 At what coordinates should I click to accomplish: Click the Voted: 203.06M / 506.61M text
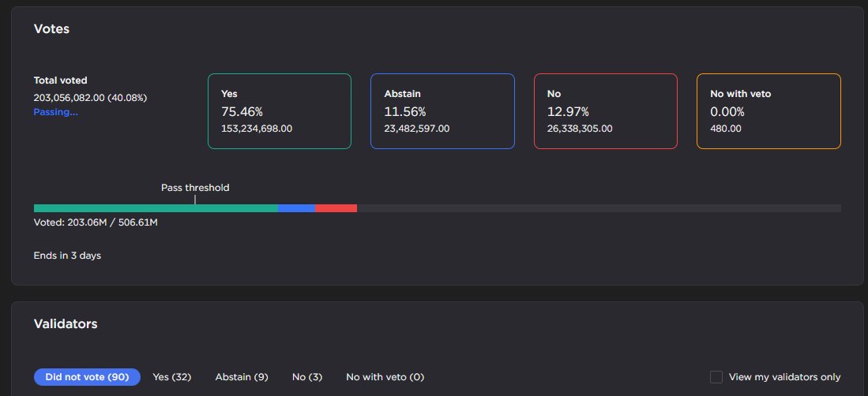click(x=96, y=223)
